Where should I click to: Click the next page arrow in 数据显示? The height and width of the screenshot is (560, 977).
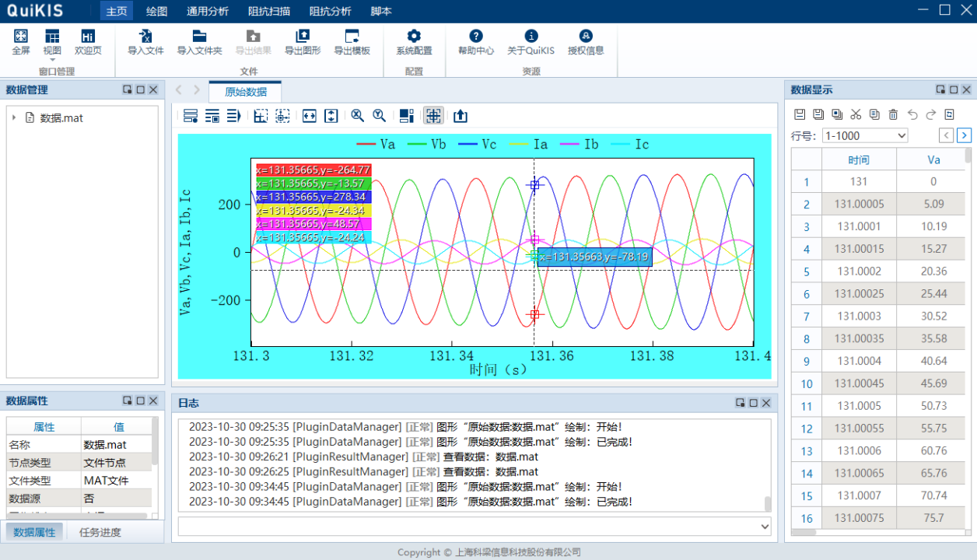coord(965,135)
